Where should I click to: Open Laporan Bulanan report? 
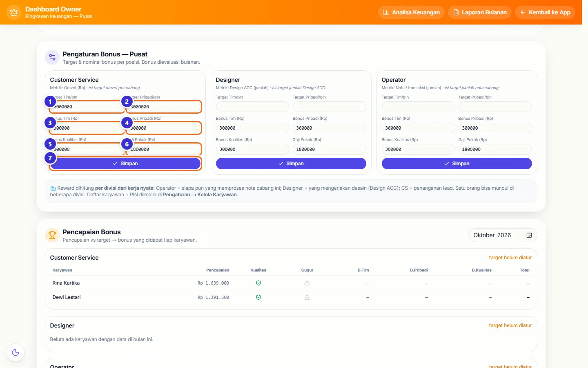click(x=480, y=12)
